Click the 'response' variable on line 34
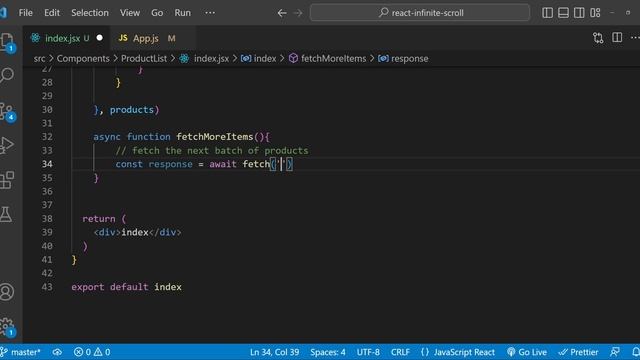Screen dimensions: 640x360 pos(170,164)
